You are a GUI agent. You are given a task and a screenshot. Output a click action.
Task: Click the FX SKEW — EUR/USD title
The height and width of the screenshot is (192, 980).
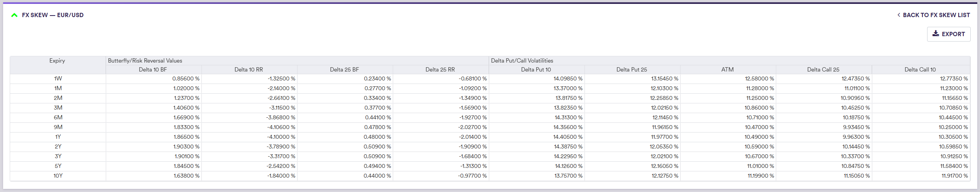tap(52, 15)
